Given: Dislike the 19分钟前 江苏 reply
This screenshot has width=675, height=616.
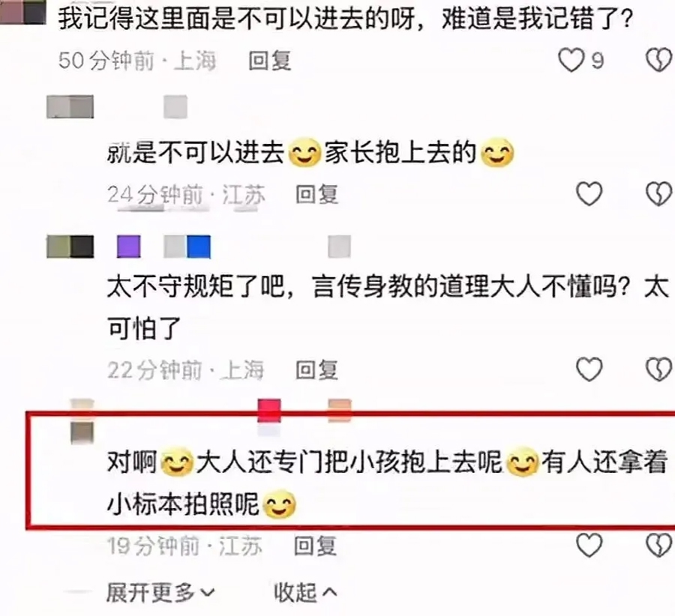Looking at the screenshot, I should click(x=658, y=545).
